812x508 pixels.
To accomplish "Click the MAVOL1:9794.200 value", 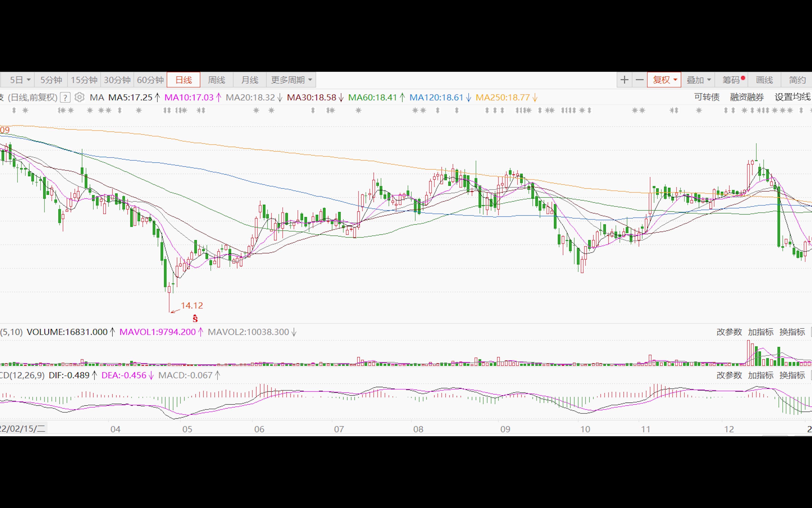I will [x=157, y=332].
